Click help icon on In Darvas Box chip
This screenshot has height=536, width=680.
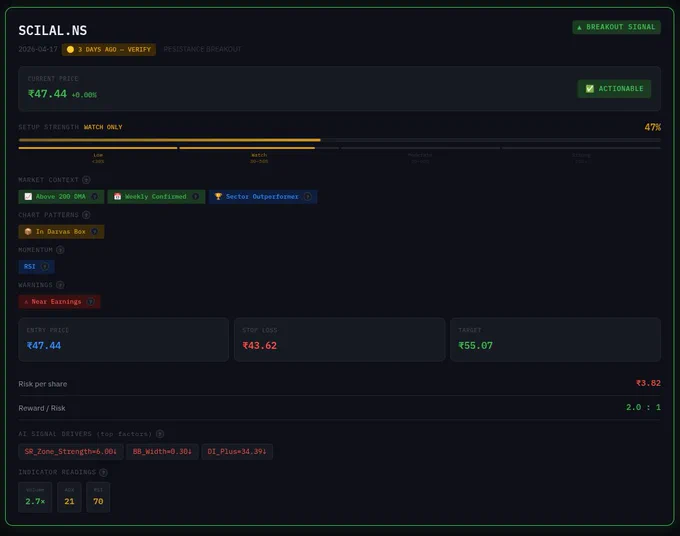pyautogui.click(x=94, y=232)
